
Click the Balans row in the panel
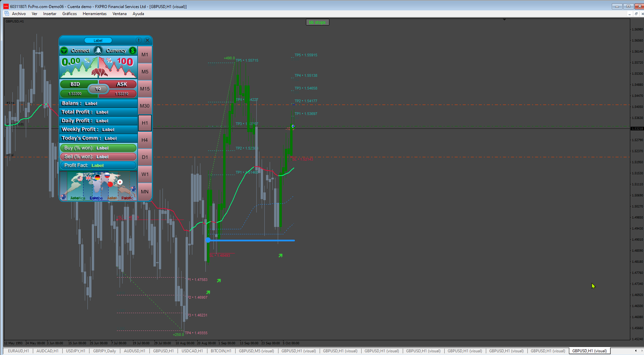[x=99, y=103]
